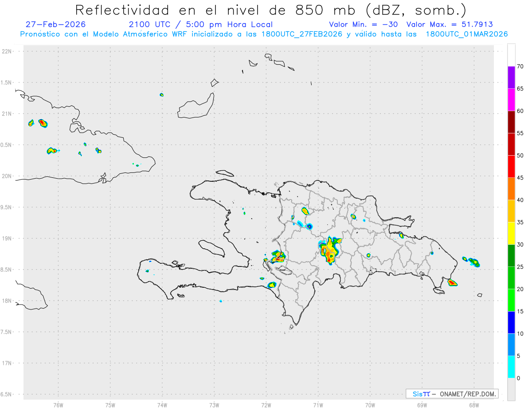
Task: Click the '71W' longitude axis label
Action: (318, 405)
